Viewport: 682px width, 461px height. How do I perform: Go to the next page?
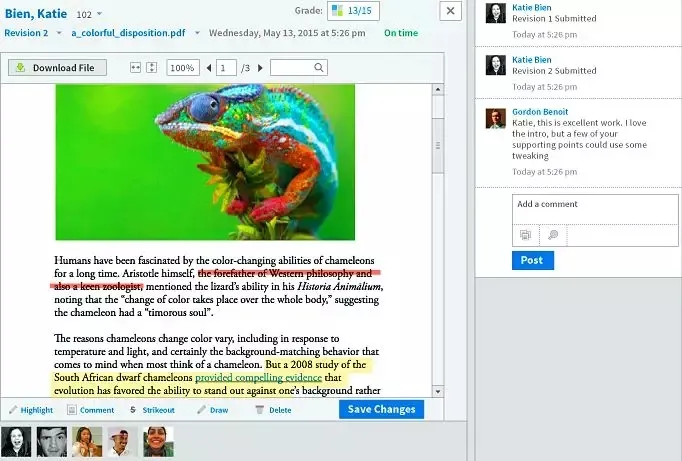click(260, 68)
